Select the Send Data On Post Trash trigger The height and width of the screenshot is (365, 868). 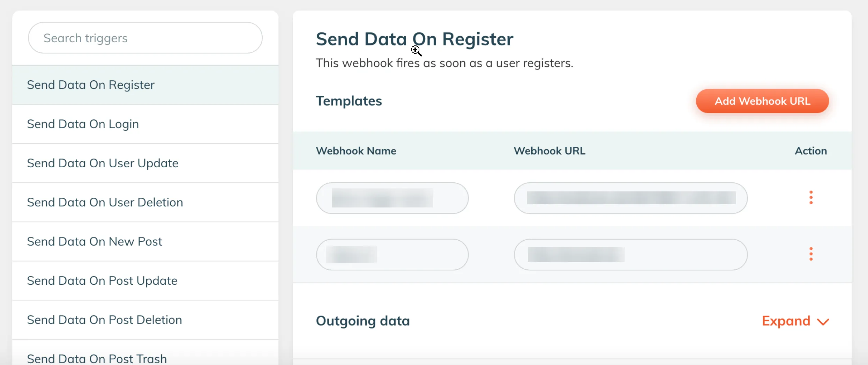click(97, 358)
